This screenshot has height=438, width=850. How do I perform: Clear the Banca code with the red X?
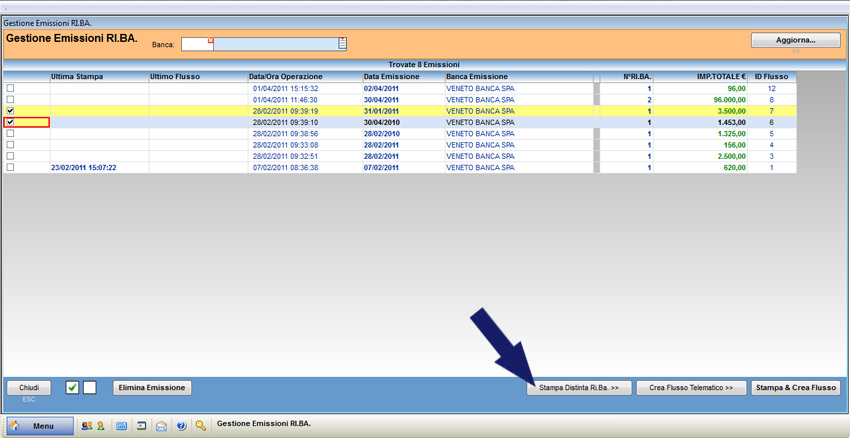point(210,41)
